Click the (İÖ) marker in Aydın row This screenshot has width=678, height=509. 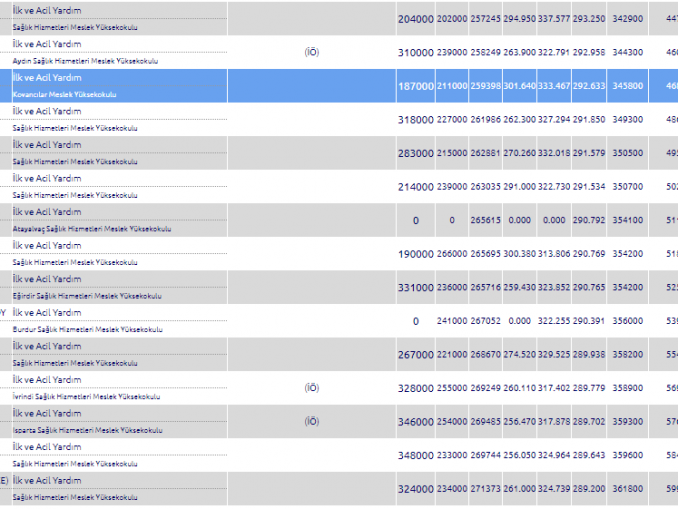pos(312,52)
